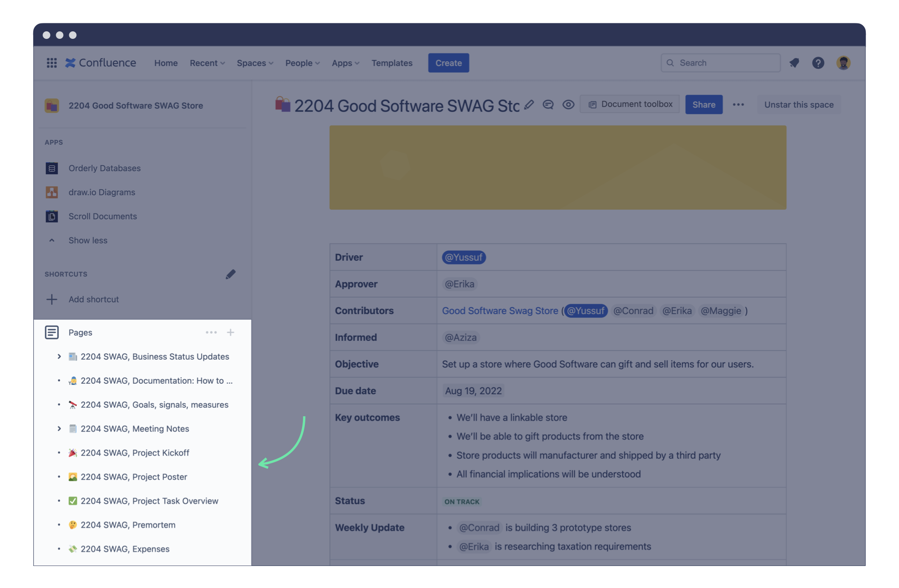The image size is (899, 588).
Task: Go to Home in the navigation bar
Action: tap(166, 63)
